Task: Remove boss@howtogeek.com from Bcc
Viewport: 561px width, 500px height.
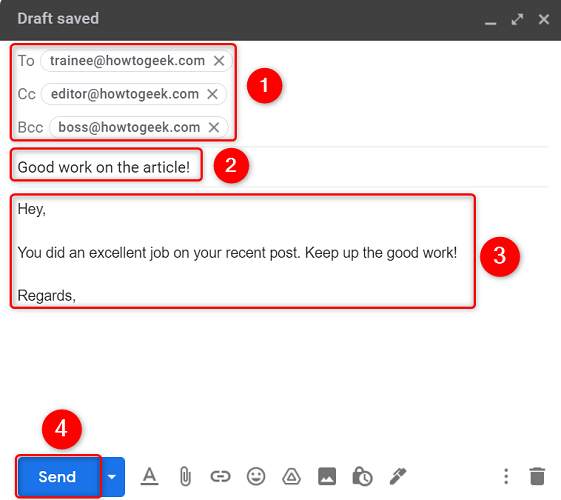Action: 214,127
